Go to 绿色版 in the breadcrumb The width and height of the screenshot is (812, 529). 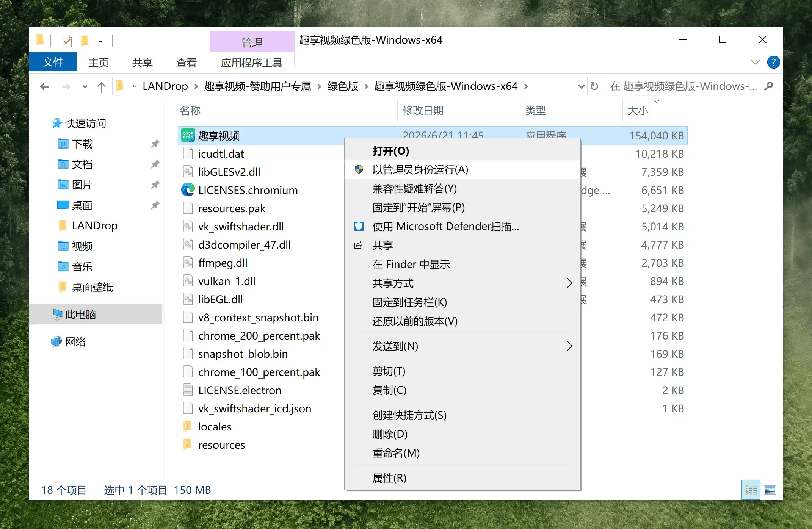point(343,86)
